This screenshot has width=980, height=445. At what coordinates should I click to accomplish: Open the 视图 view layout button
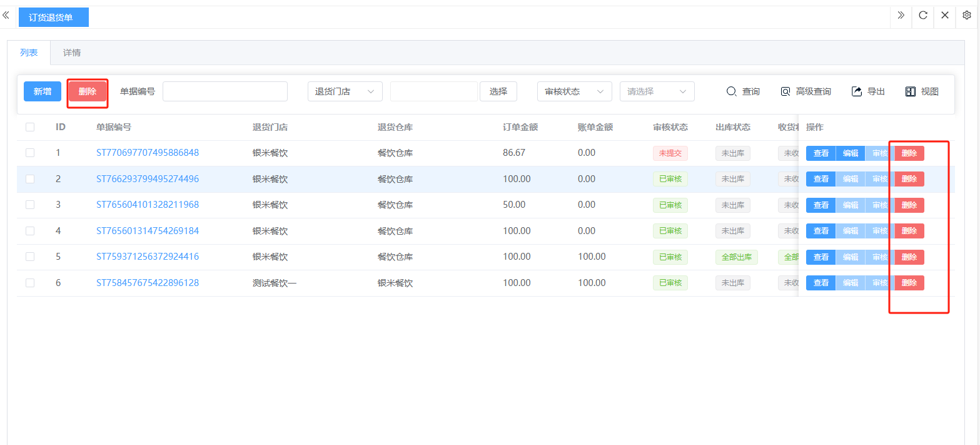pyautogui.click(x=922, y=91)
